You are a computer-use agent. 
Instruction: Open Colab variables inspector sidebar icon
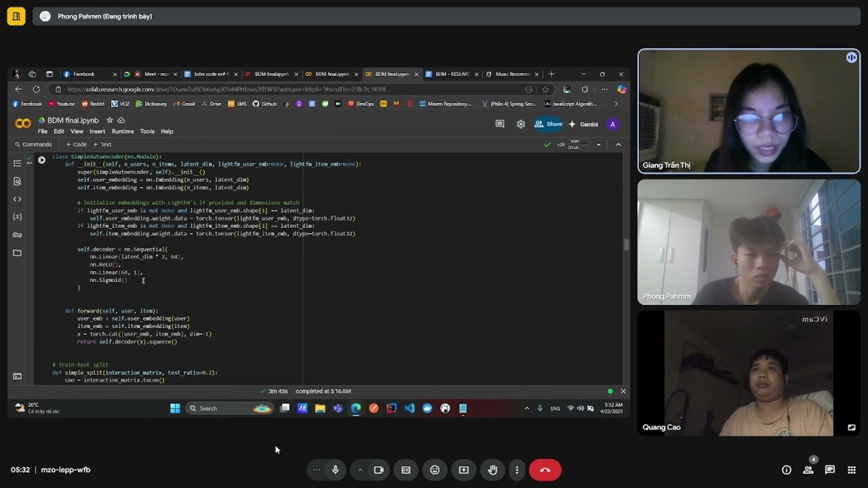[17, 217]
